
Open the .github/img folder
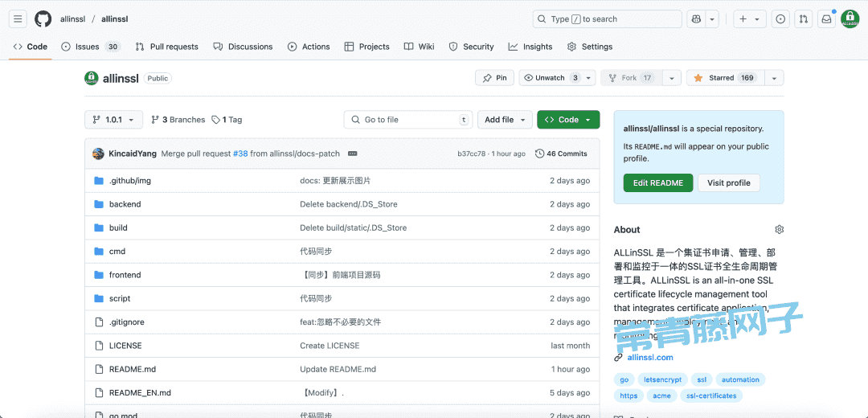click(x=129, y=181)
